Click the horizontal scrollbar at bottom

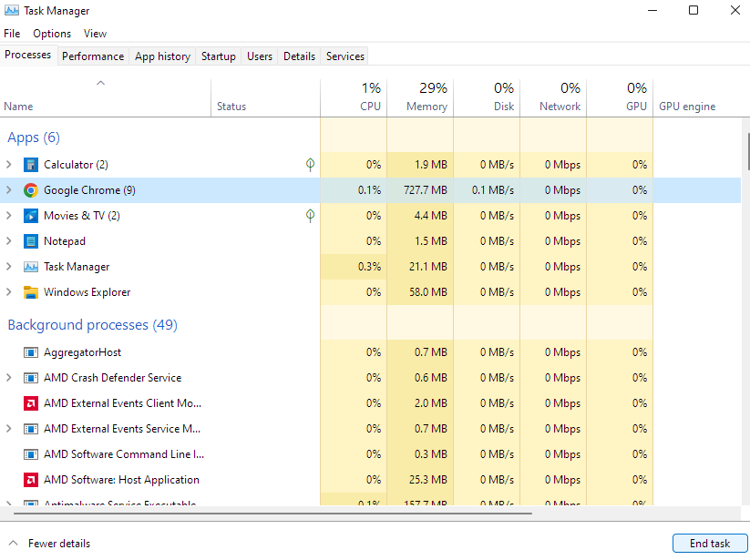[x=272, y=514]
